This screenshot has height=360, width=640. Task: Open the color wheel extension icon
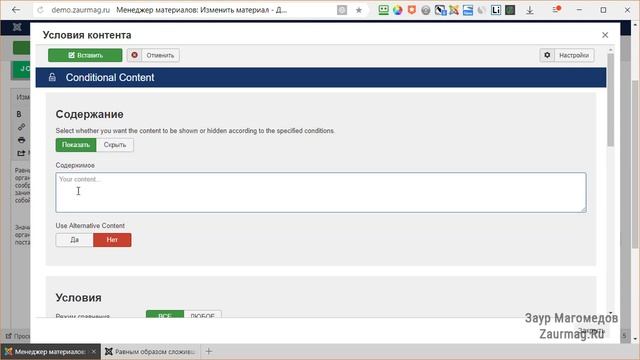[398, 10]
